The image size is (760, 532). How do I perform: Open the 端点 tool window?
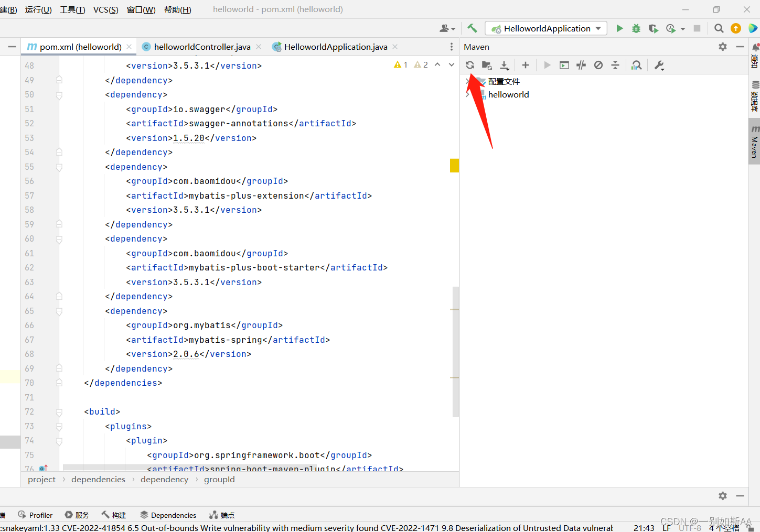click(x=222, y=515)
